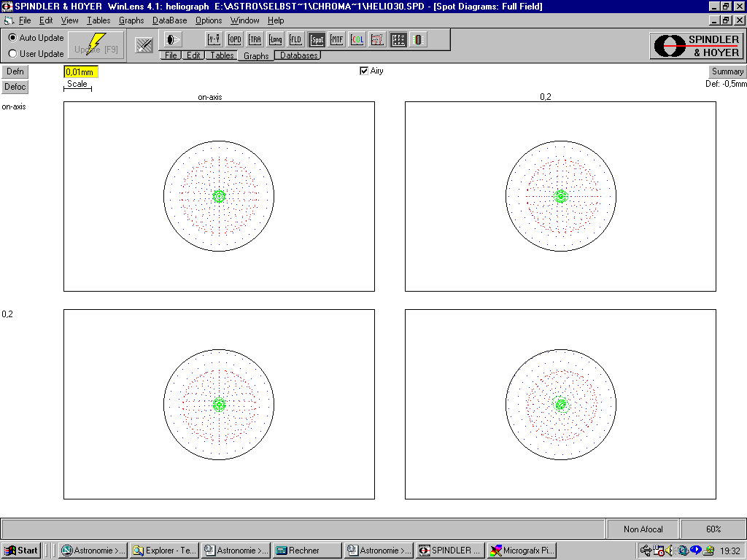Open the MTF graph icon
The width and height of the screenshot is (747, 560).
pyautogui.click(x=337, y=39)
